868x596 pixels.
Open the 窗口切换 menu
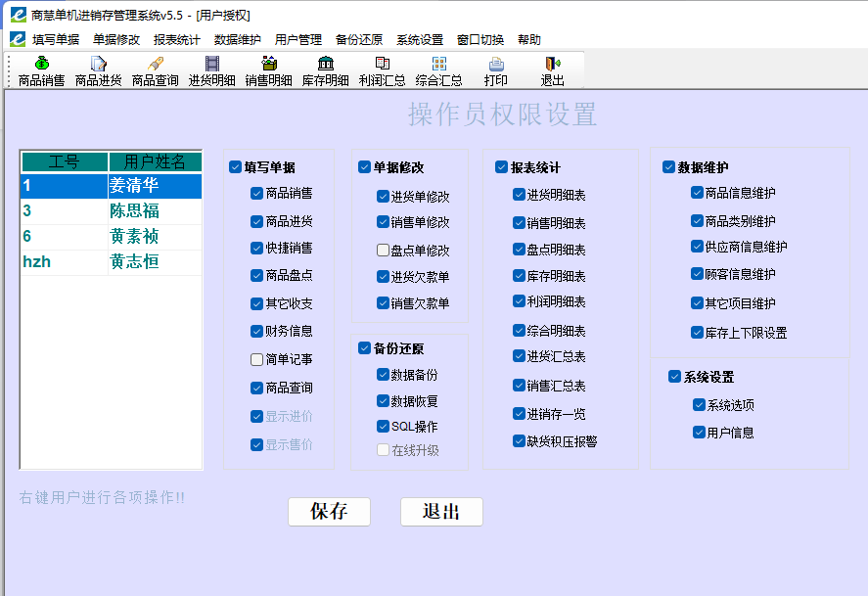(x=480, y=40)
